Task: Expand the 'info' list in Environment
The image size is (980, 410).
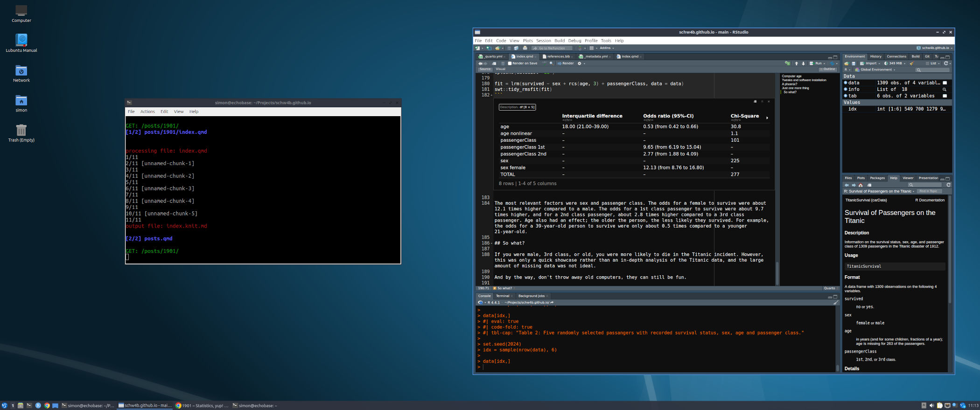Action: (846, 90)
